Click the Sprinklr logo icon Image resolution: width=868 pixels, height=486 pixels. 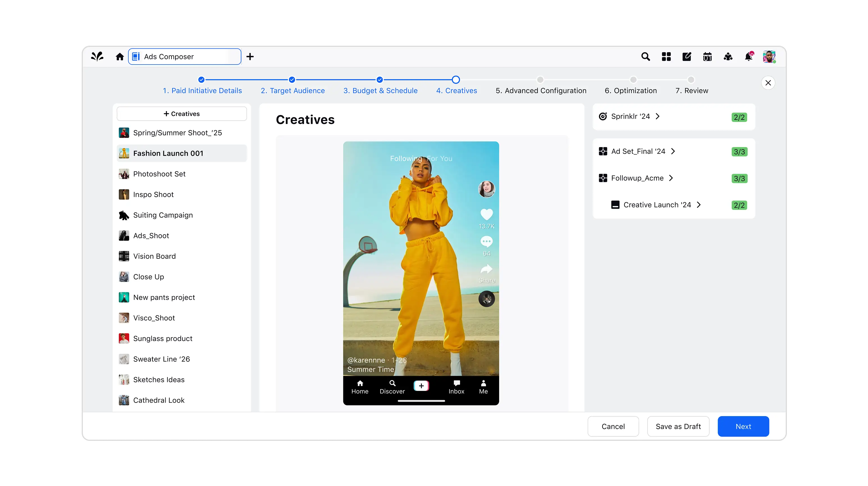97,56
